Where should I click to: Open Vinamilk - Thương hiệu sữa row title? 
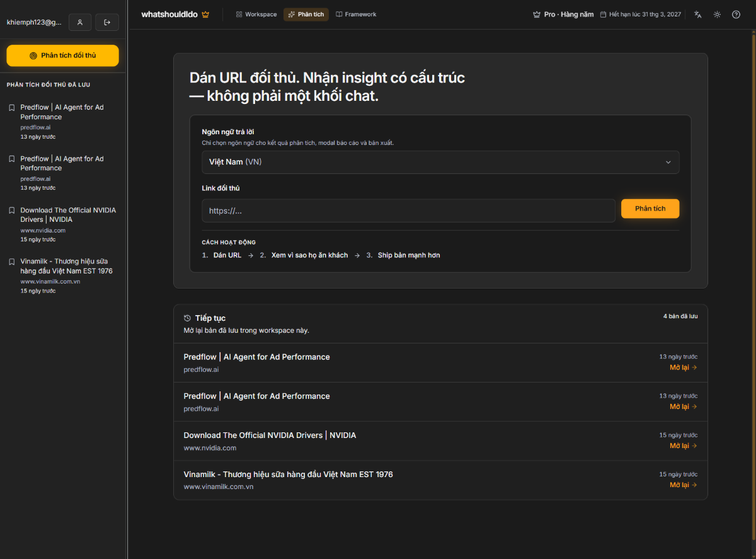[x=288, y=475]
